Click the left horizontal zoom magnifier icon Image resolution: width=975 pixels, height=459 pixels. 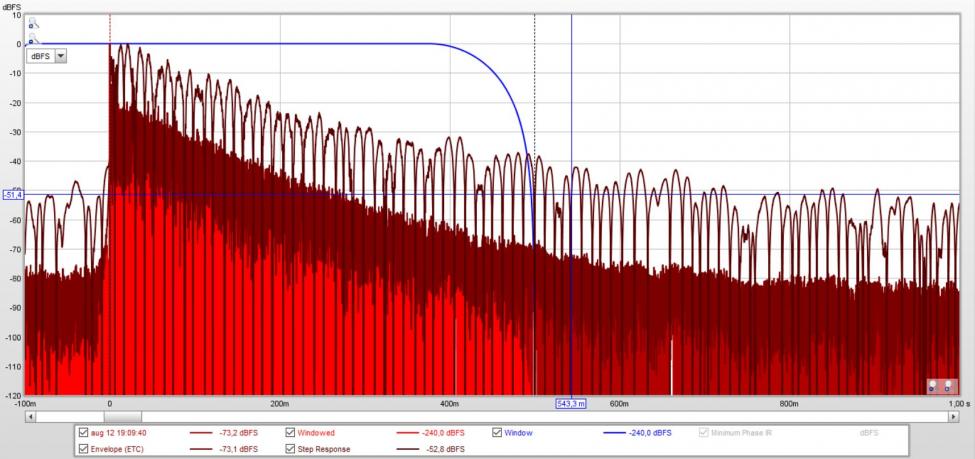point(932,386)
